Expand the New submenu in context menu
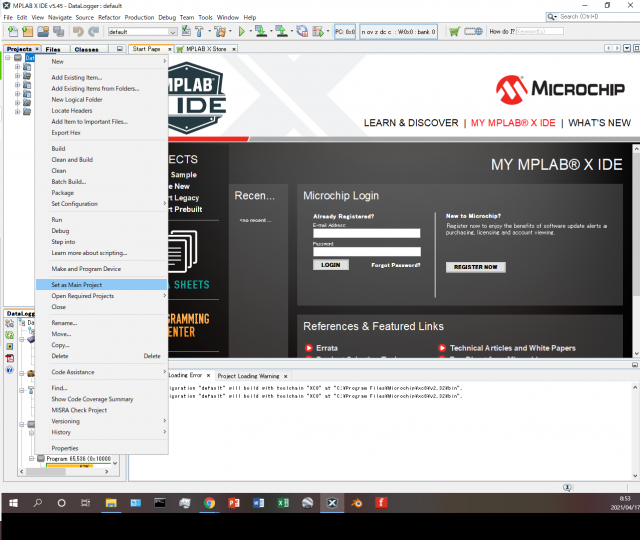The height and width of the screenshot is (540, 640). click(165, 61)
